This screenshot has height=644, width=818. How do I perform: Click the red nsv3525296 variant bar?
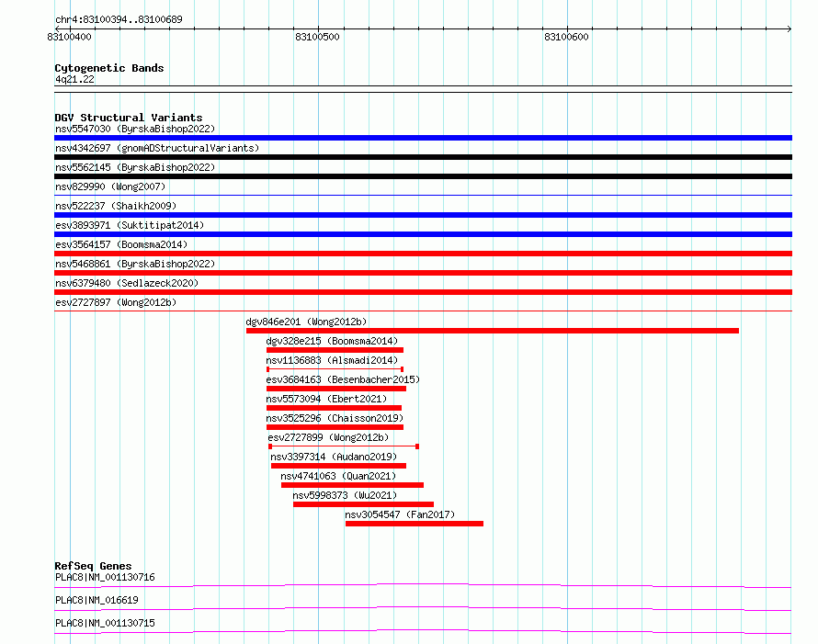point(335,427)
